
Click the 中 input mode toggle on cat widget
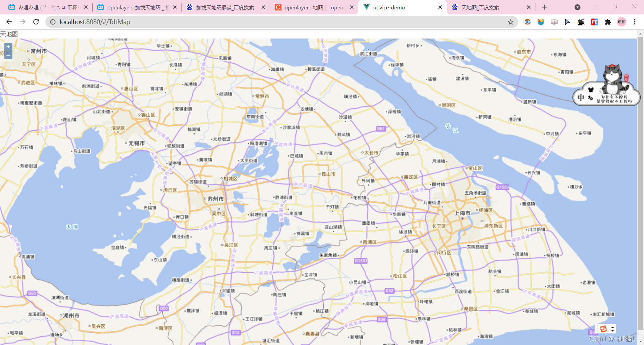pyautogui.click(x=581, y=97)
